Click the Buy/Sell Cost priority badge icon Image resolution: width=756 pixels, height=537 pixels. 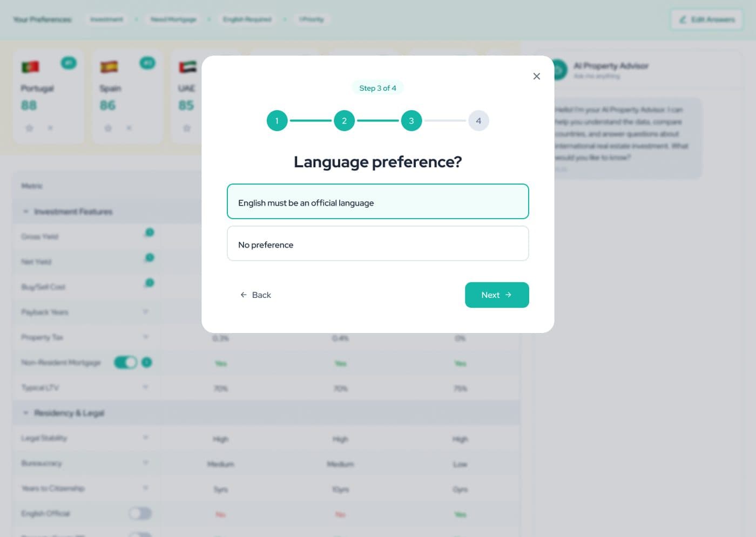tap(150, 283)
